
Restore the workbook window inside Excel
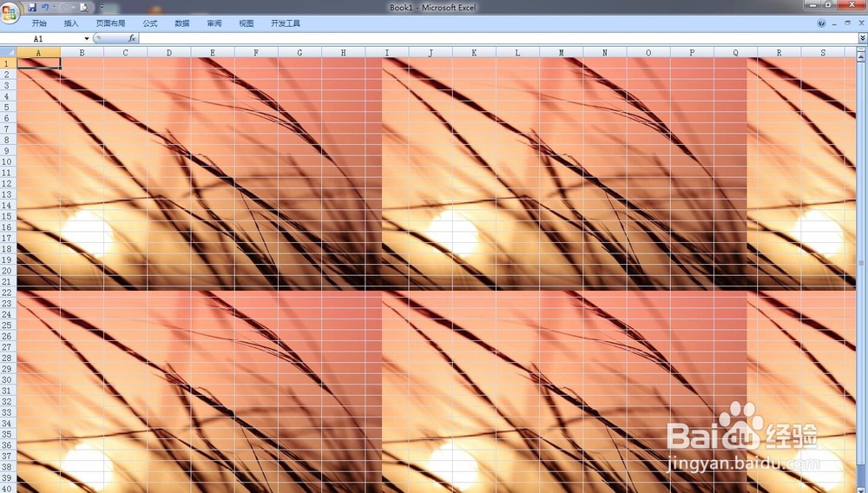(847, 23)
